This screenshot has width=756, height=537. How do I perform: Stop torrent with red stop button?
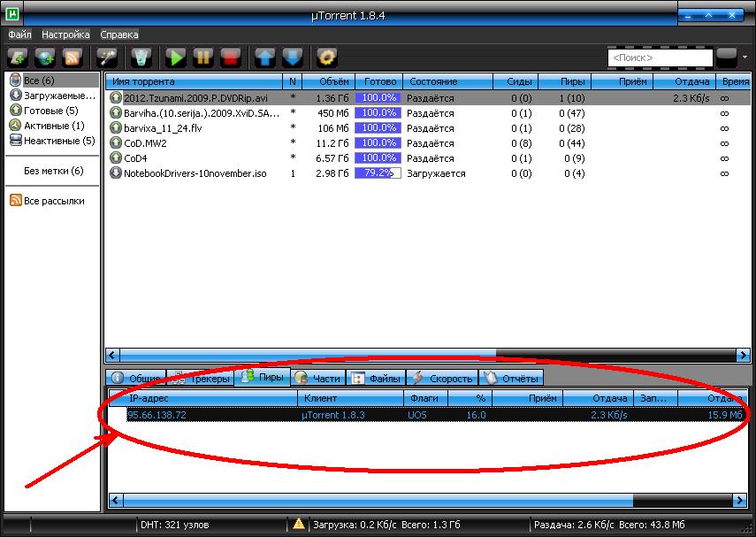231,58
